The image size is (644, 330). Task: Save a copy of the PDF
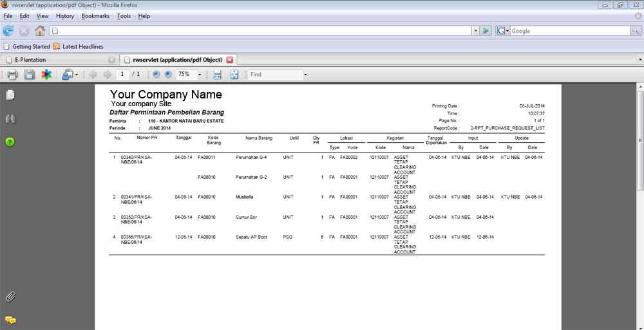[x=30, y=75]
